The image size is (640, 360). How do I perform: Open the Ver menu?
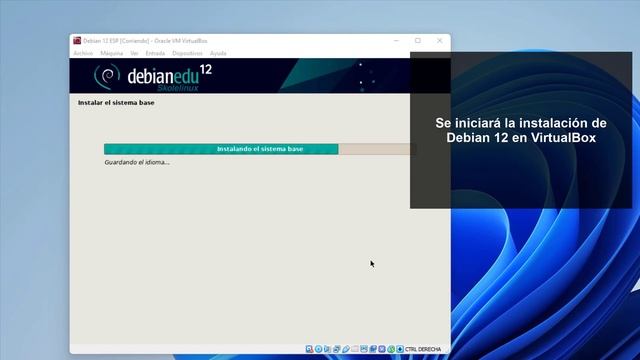tap(134, 53)
